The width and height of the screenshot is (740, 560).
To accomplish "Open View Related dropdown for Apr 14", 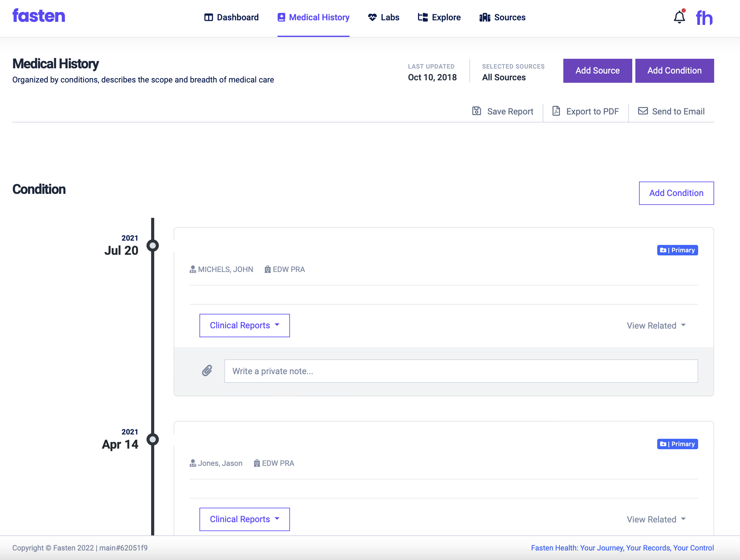I will [656, 520].
